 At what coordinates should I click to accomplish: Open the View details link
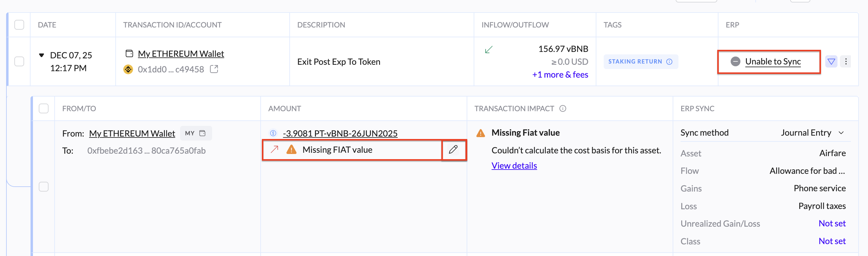coord(514,166)
